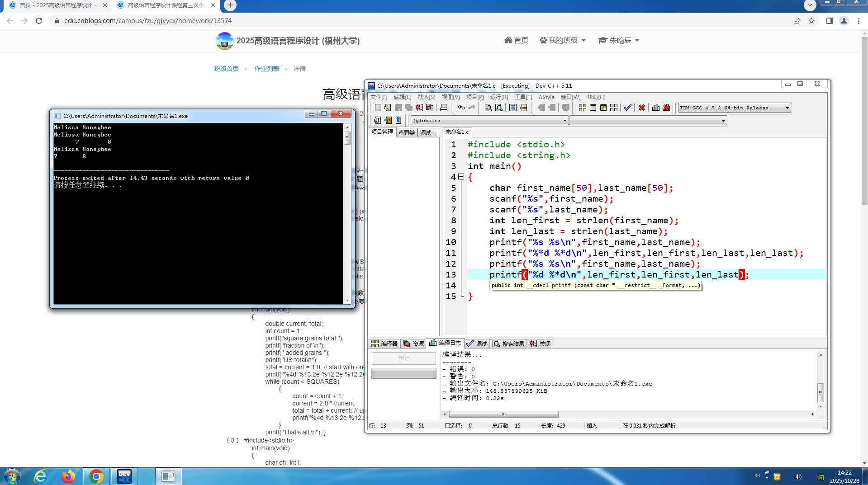Expand the 朱喻辰 user dropdown on the webpage
Screen dimensions: 868x485
tap(619, 40)
